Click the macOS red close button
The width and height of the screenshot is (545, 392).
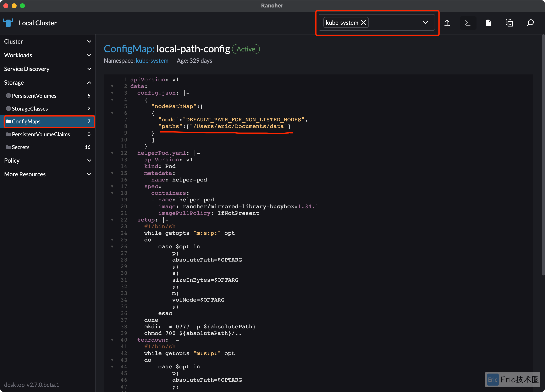pos(6,6)
